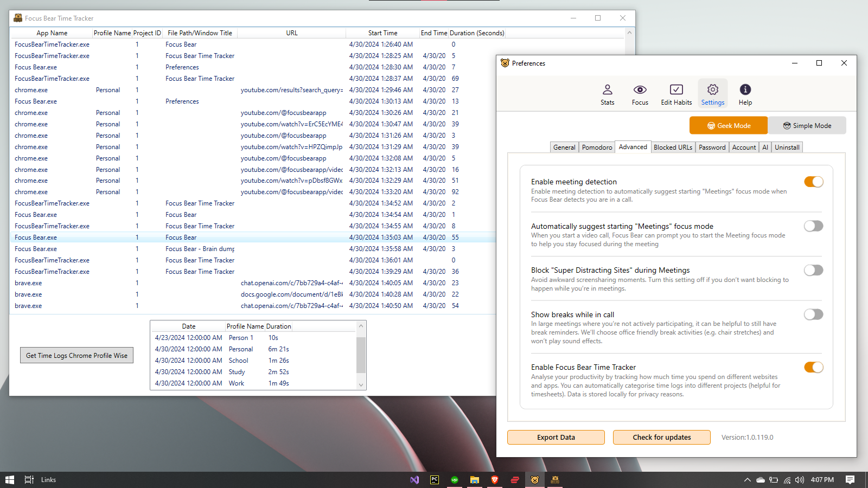Disable the Enable meeting detection toggle
868x488 pixels.
point(813,182)
